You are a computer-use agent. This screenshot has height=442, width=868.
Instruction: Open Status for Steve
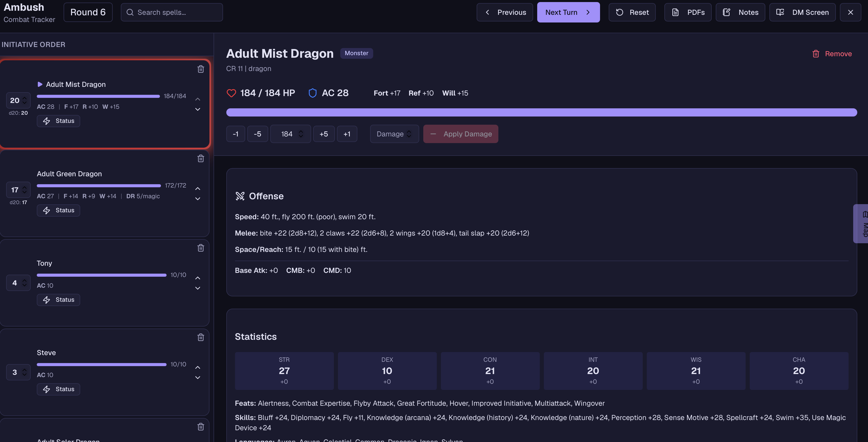58,389
